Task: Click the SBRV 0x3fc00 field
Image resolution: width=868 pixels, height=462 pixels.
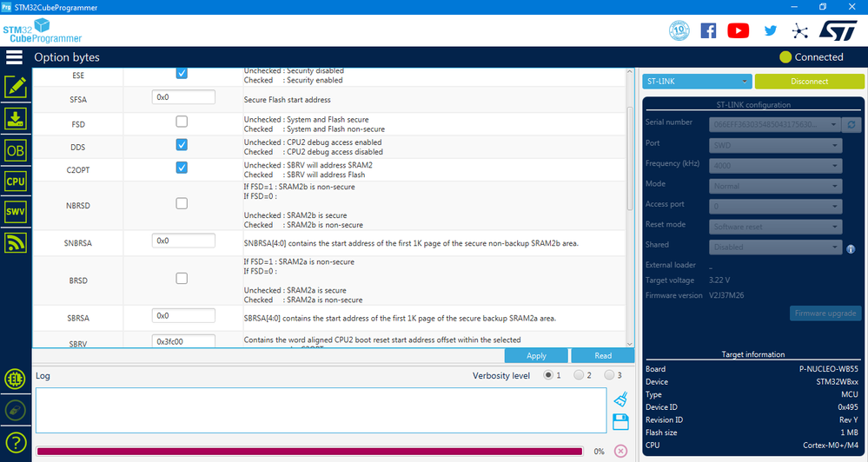Action: (183, 340)
